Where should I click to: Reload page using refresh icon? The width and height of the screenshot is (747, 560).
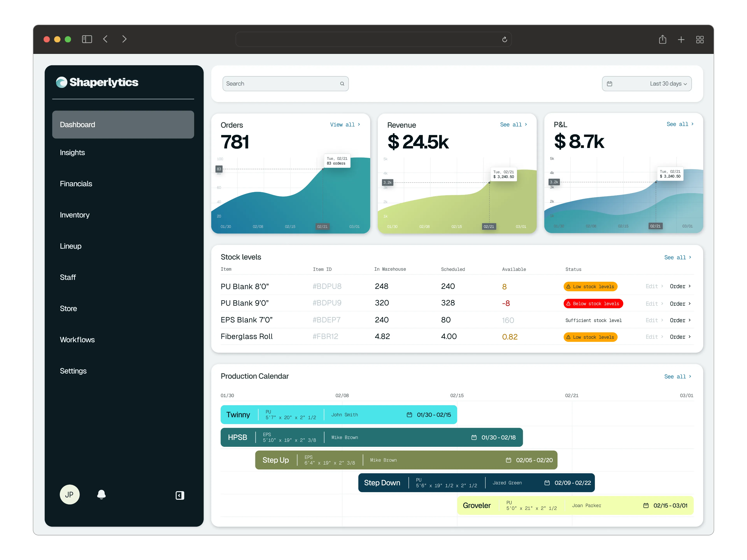click(505, 39)
